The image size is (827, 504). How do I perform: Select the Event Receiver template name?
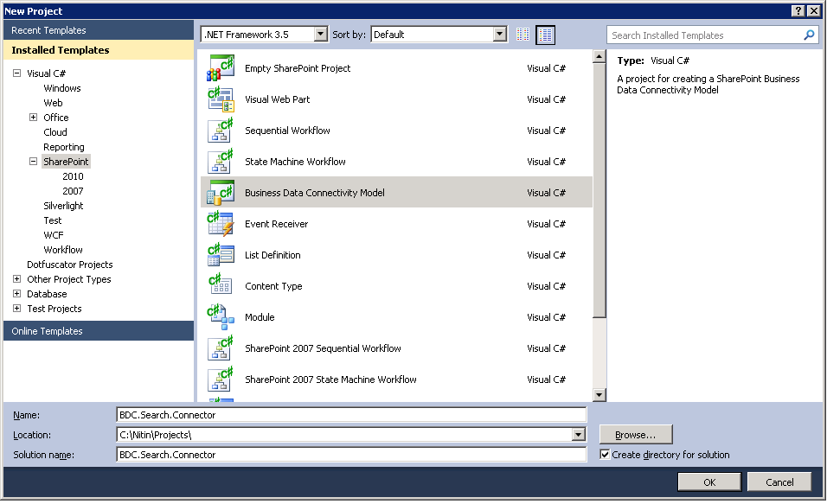276,224
